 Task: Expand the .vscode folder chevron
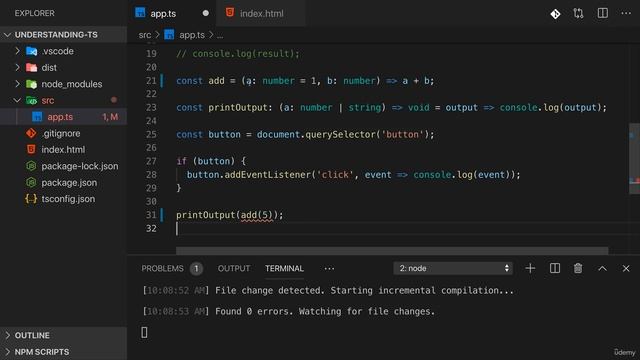17,51
